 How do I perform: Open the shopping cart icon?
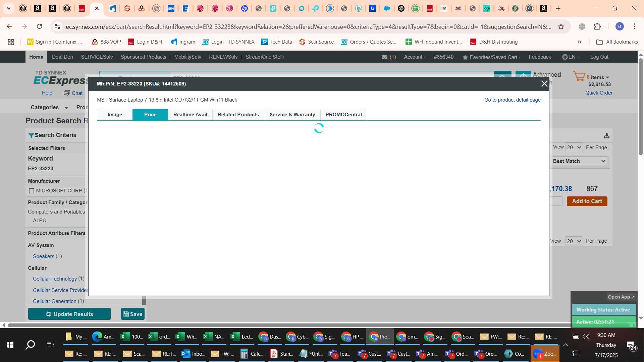[x=579, y=76]
